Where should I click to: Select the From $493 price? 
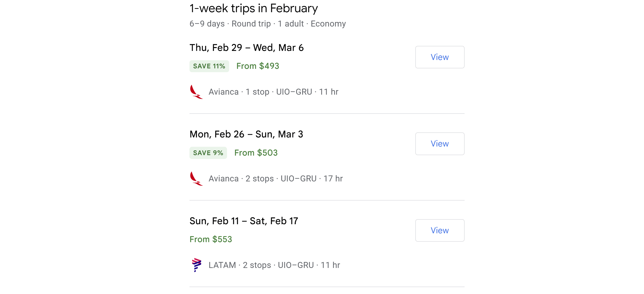257,66
